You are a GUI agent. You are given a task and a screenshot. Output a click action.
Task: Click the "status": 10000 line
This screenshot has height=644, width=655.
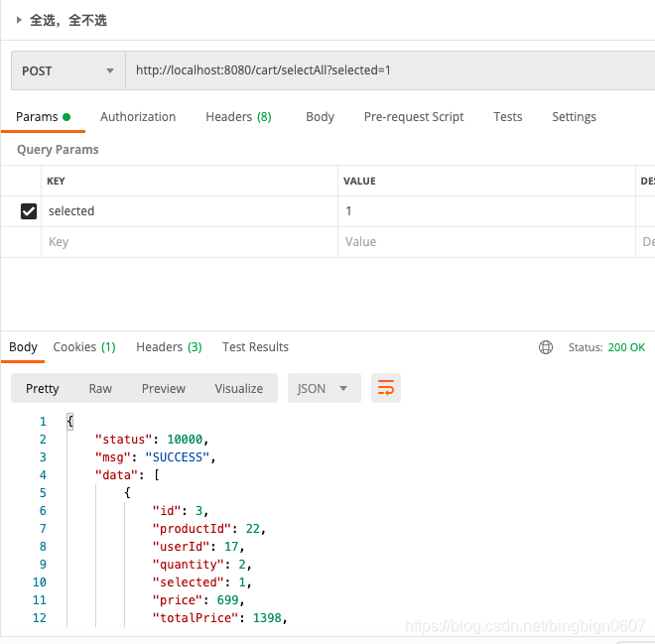tap(152, 440)
